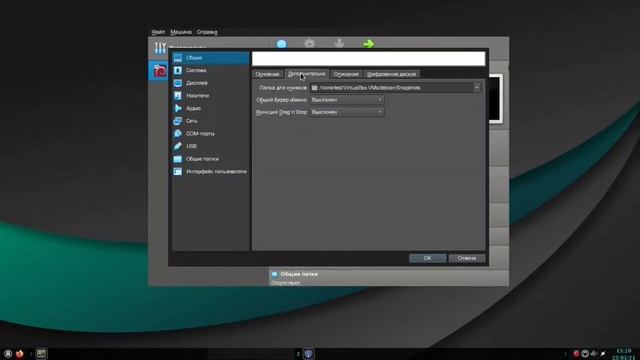
Task: Open the Аудио settings category
Action: (210, 109)
